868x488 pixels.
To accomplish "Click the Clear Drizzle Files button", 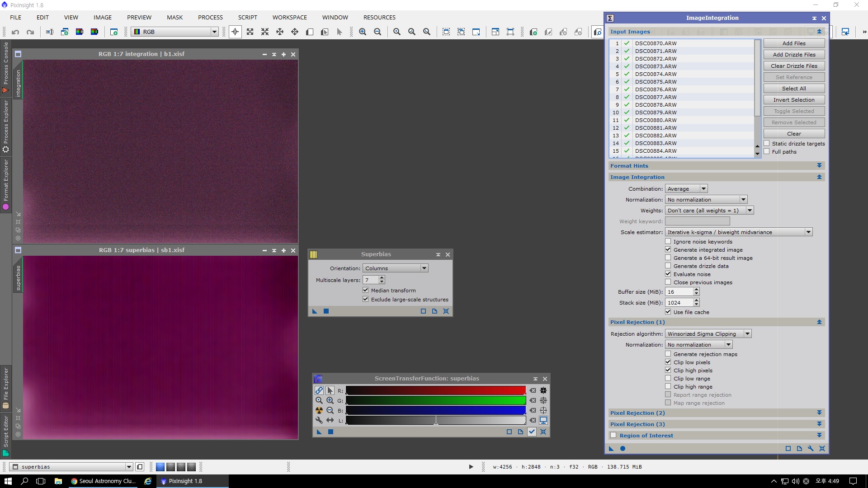I will [x=794, y=66].
